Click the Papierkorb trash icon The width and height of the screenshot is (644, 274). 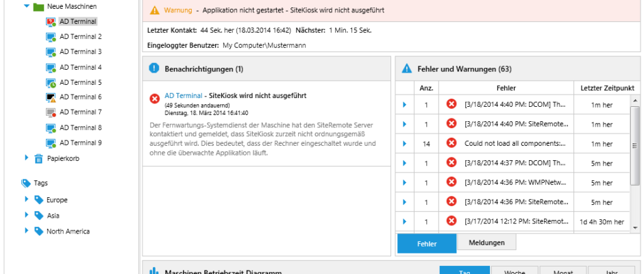38,158
